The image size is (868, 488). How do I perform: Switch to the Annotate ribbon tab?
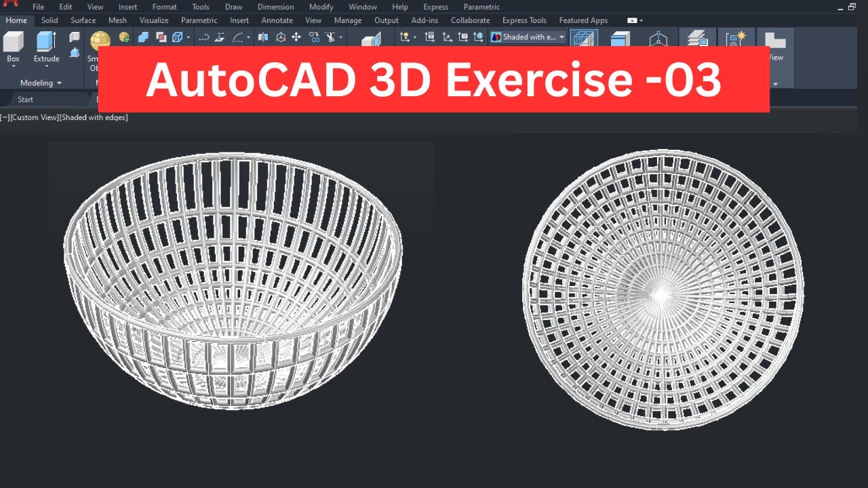tap(277, 20)
